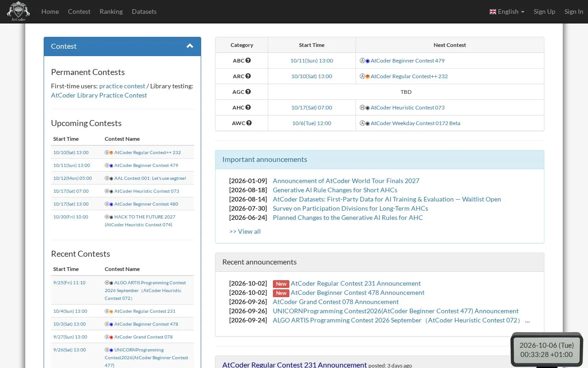The width and height of the screenshot is (588, 368).
Task: Click the 10/30(Fri) 10:00 start time
Action: [71, 217]
